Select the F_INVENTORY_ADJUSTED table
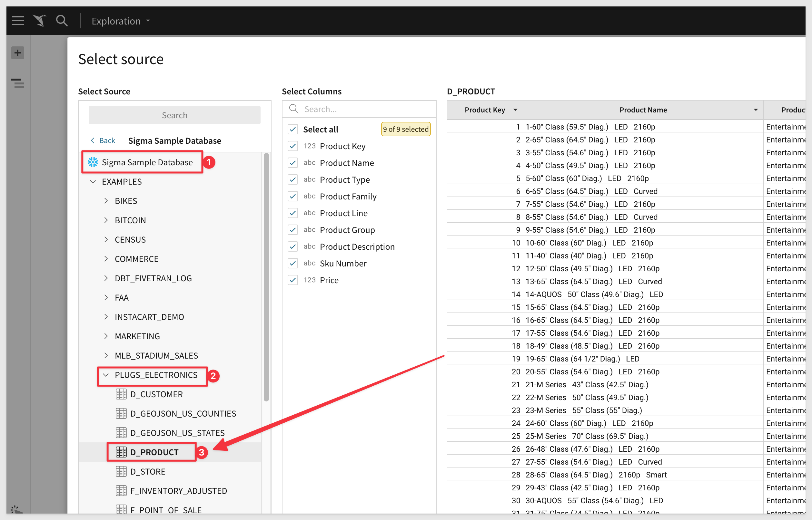This screenshot has width=812, height=520. (179, 491)
